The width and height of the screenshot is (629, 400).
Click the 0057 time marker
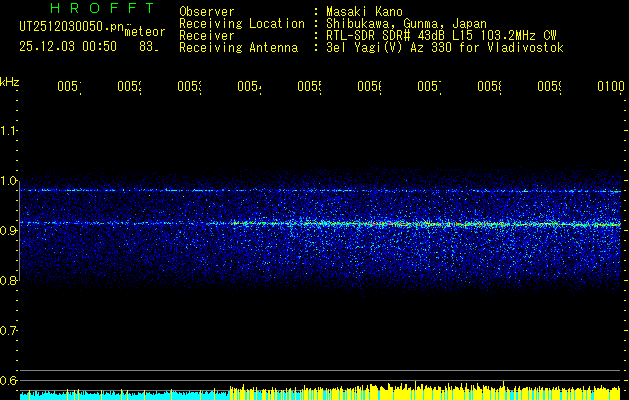[x=429, y=86]
